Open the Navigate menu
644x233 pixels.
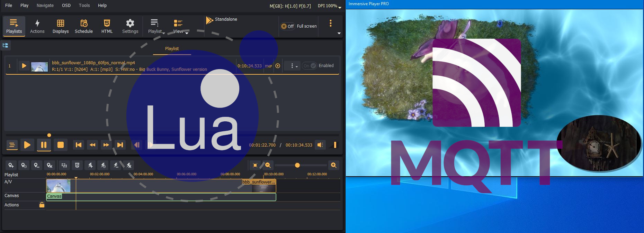click(45, 5)
